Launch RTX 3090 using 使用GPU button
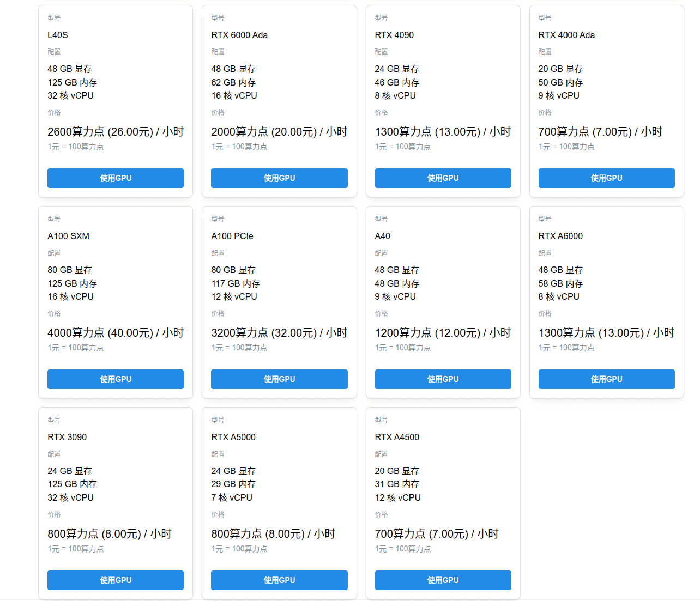Image resolution: width=700 pixels, height=601 pixels. point(116,580)
